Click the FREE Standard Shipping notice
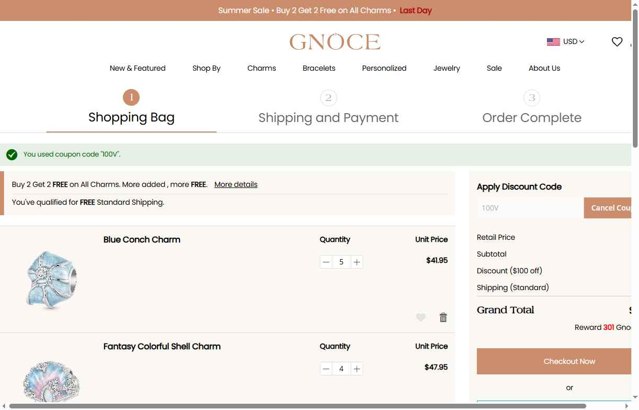The width and height of the screenshot is (639, 410). [88, 202]
